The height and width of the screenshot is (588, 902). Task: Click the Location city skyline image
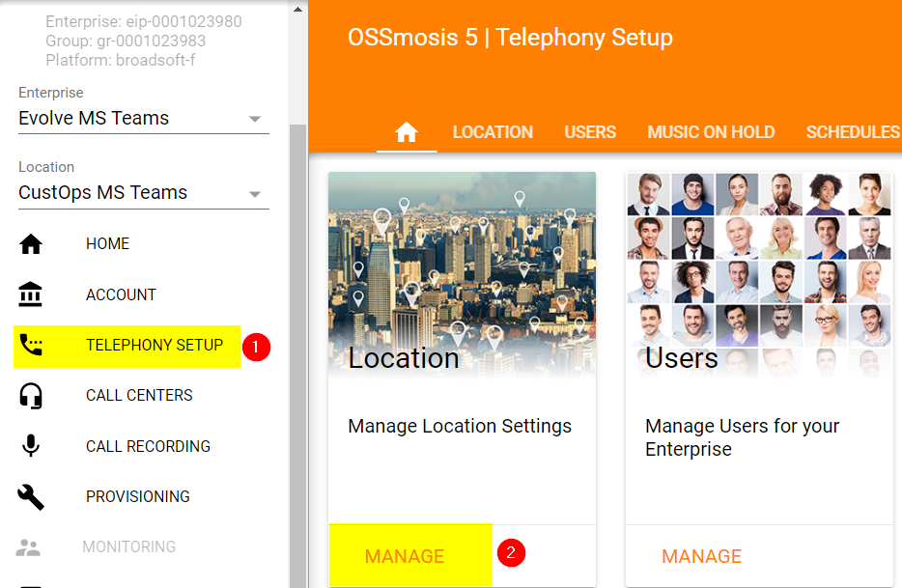click(x=462, y=261)
